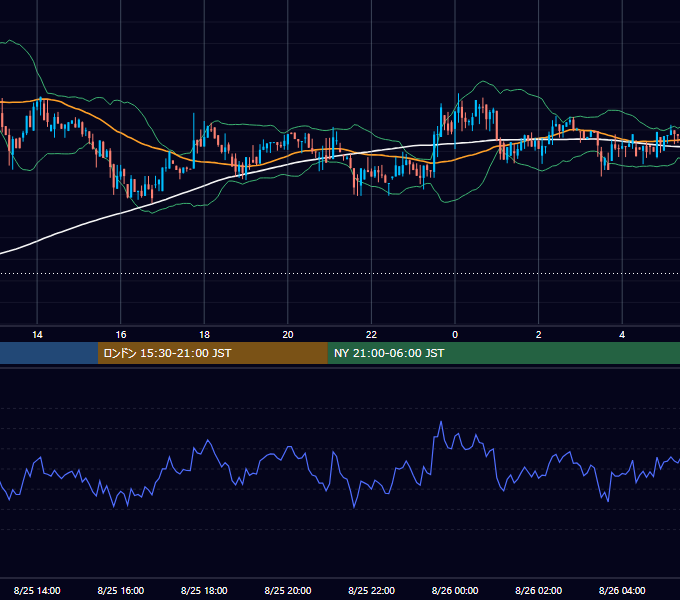Click the 2 hour axis label
This screenshot has height=600, width=680.
[x=539, y=335]
